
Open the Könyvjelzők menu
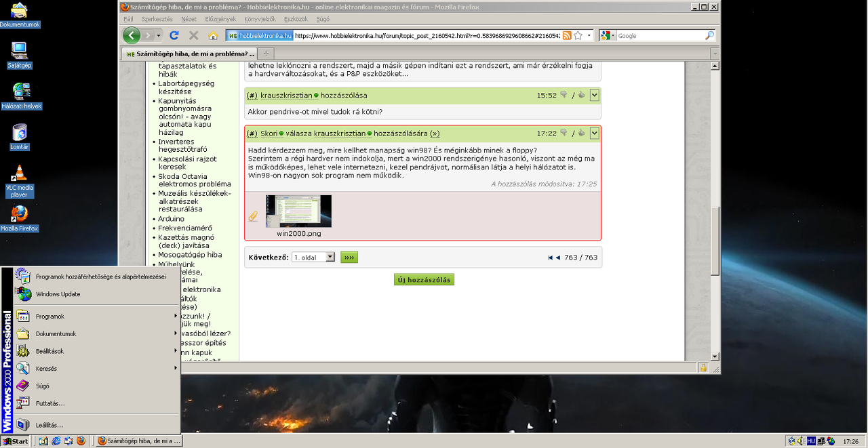coord(260,19)
